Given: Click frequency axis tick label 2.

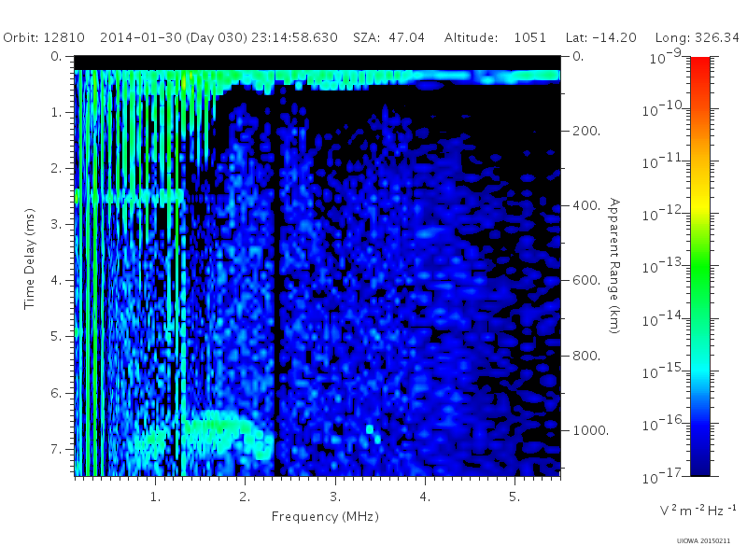Looking at the screenshot, I should coord(245,497).
